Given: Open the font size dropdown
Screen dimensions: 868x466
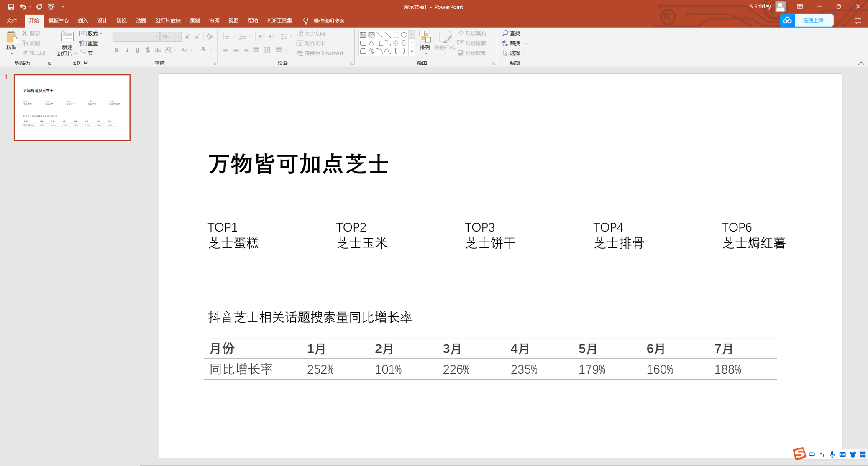Looking at the screenshot, I should (178, 37).
